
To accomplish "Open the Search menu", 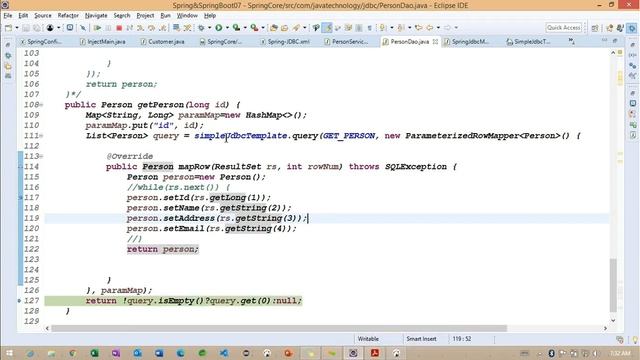I will pyautogui.click(x=122, y=16).
